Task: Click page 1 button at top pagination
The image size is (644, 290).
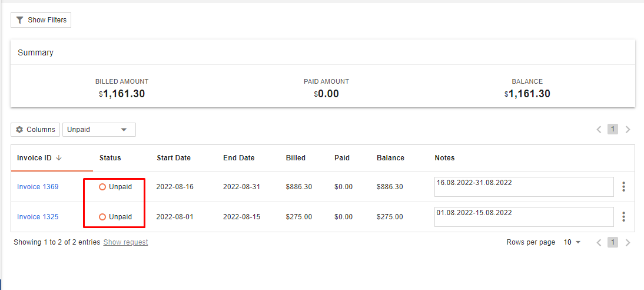Action: (x=613, y=130)
